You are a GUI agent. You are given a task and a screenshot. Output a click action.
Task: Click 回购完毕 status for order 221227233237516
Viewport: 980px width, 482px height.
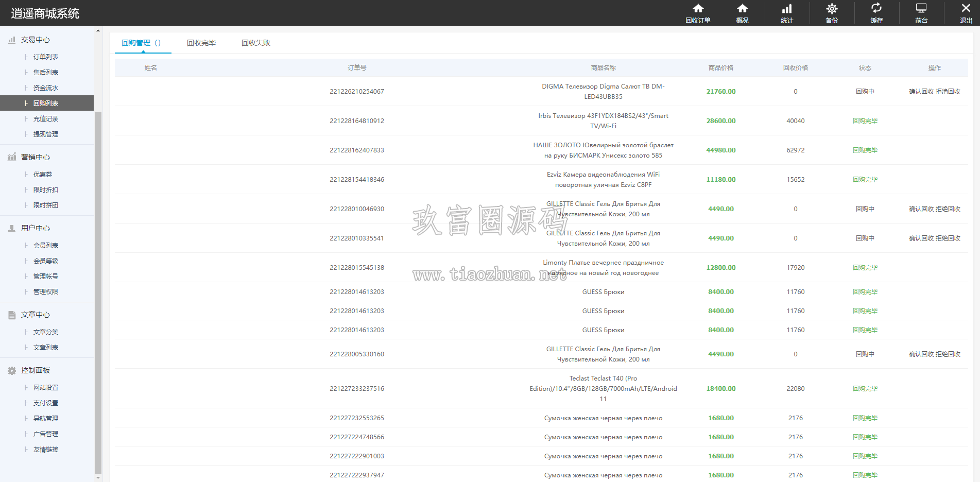click(865, 388)
